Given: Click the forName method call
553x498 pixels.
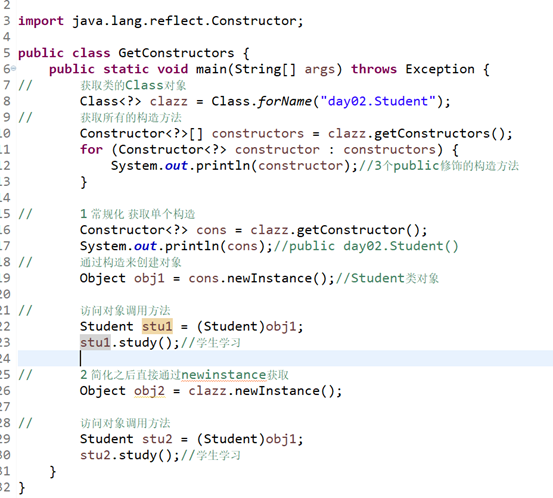Looking at the screenshot, I should click(285, 101).
